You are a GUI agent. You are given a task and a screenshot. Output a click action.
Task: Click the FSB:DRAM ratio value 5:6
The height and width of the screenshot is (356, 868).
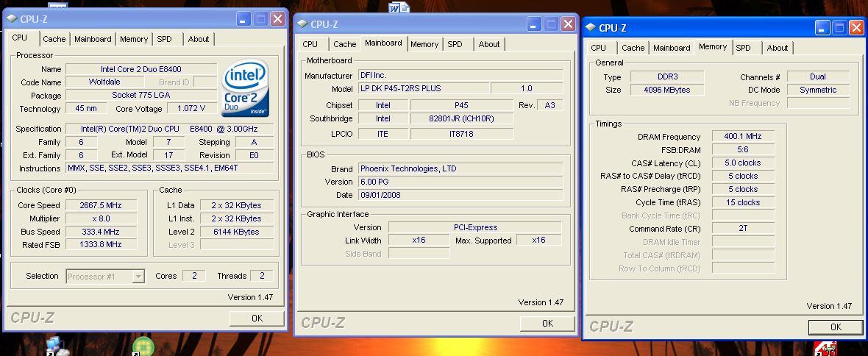point(743,149)
